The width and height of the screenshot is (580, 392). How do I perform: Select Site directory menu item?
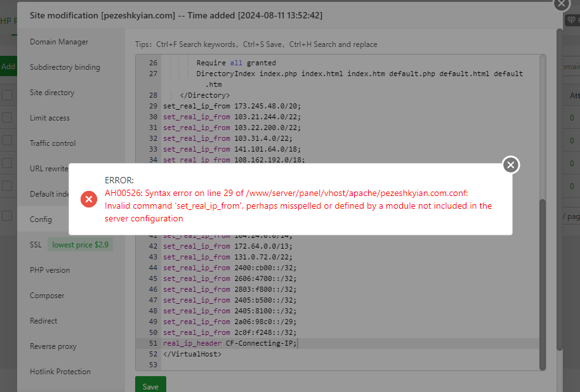(52, 93)
